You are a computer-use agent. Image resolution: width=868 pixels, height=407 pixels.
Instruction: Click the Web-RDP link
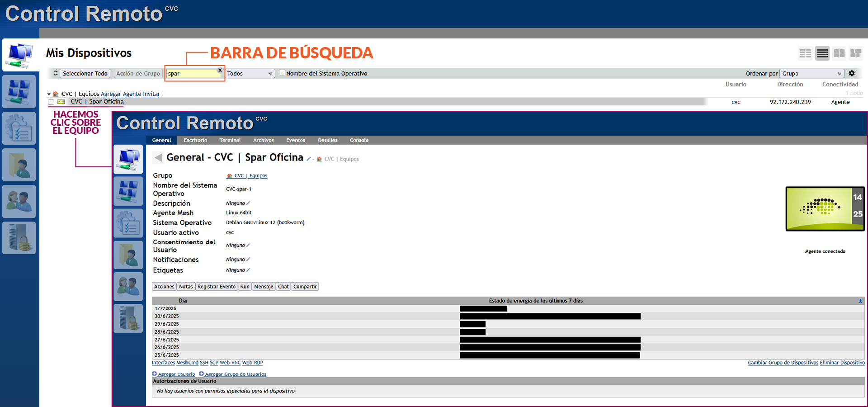coord(252,363)
